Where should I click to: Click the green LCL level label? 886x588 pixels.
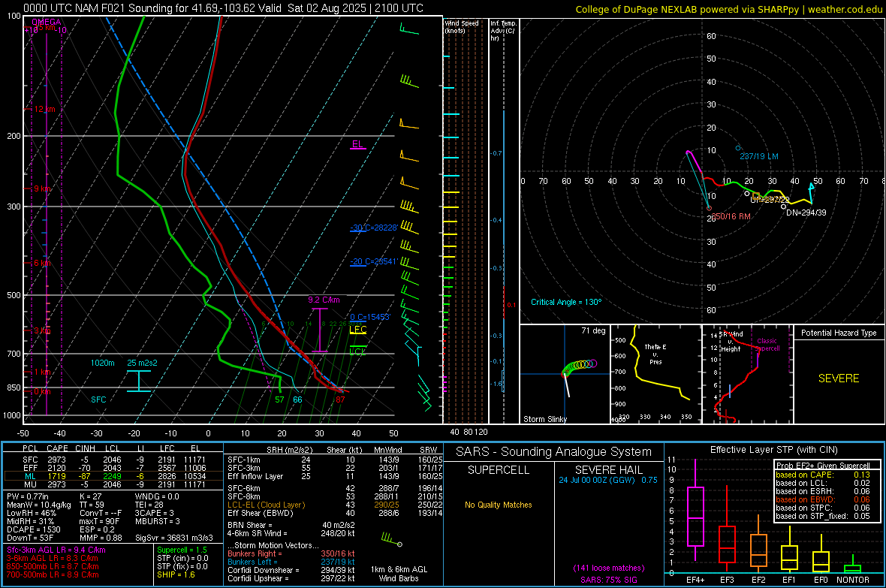(357, 351)
